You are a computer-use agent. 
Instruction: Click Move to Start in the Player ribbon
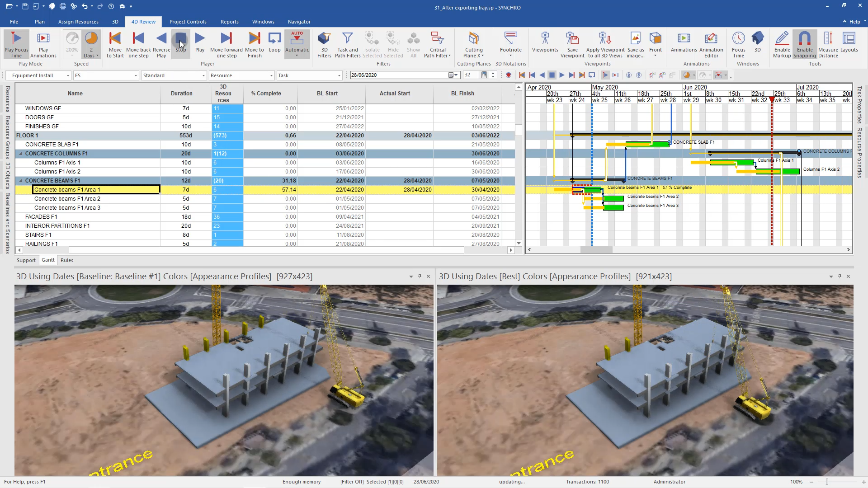tap(115, 45)
